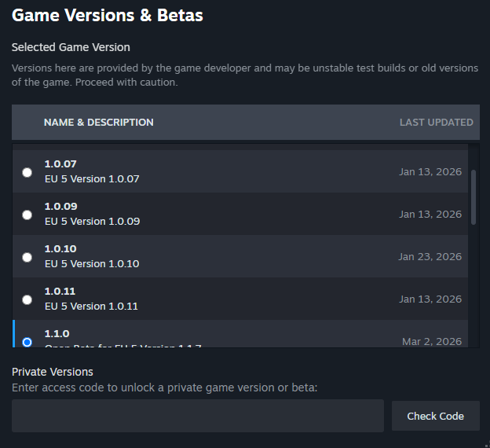This screenshot has height=448, width=490.
Task: Focus the private access code input field
Action: [197, 416]
